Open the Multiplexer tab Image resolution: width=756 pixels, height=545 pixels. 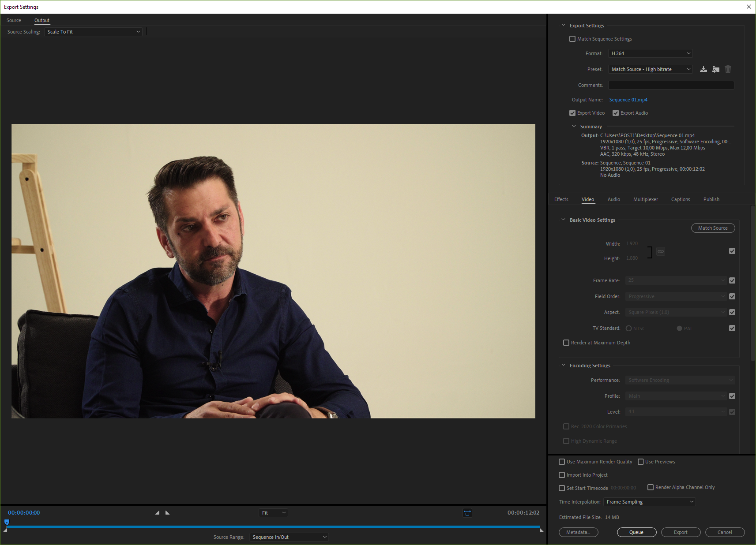(x=646, y=199)
